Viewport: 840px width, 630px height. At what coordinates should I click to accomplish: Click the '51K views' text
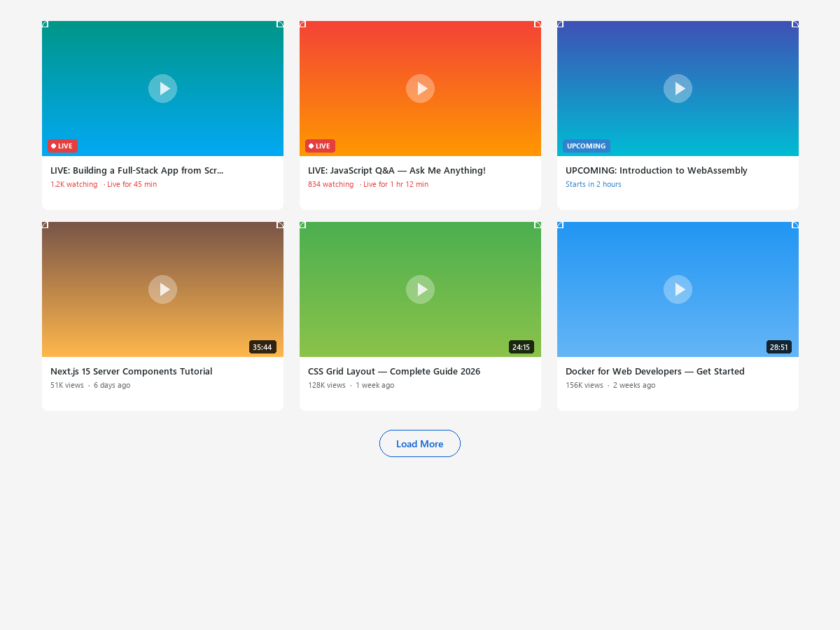67,386
